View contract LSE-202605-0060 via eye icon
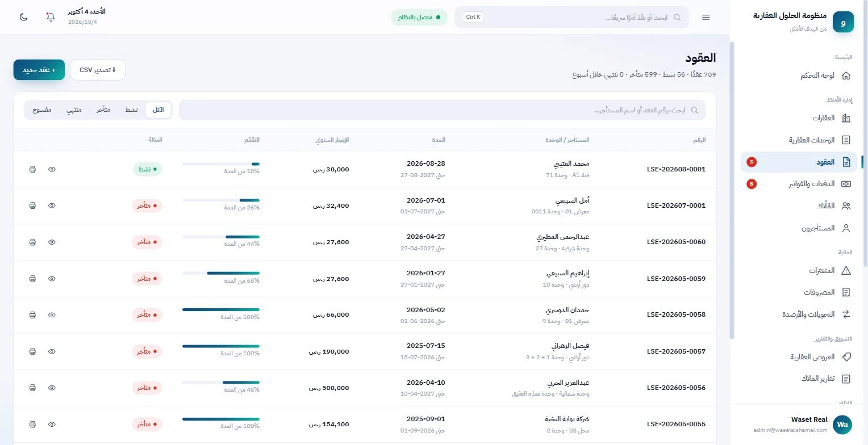 point(52,242)
